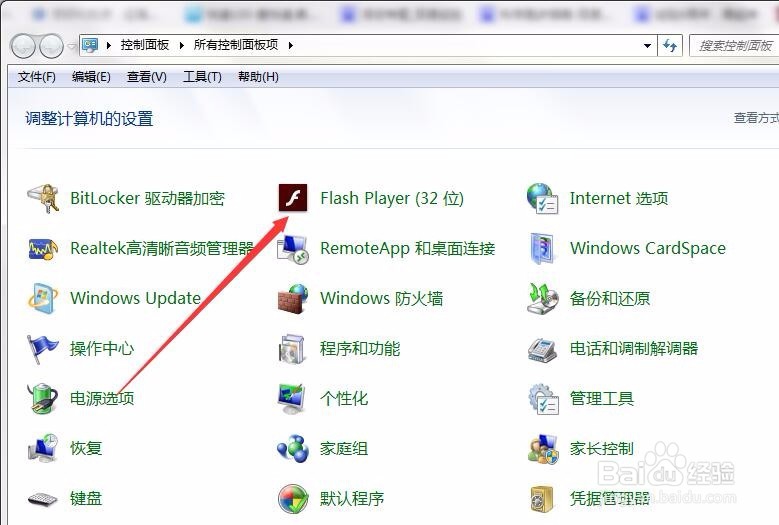This screenshot has height=525, width=779.
Task: Open the Internet 选项 globe icon
Action: click(x=543, y=198)
